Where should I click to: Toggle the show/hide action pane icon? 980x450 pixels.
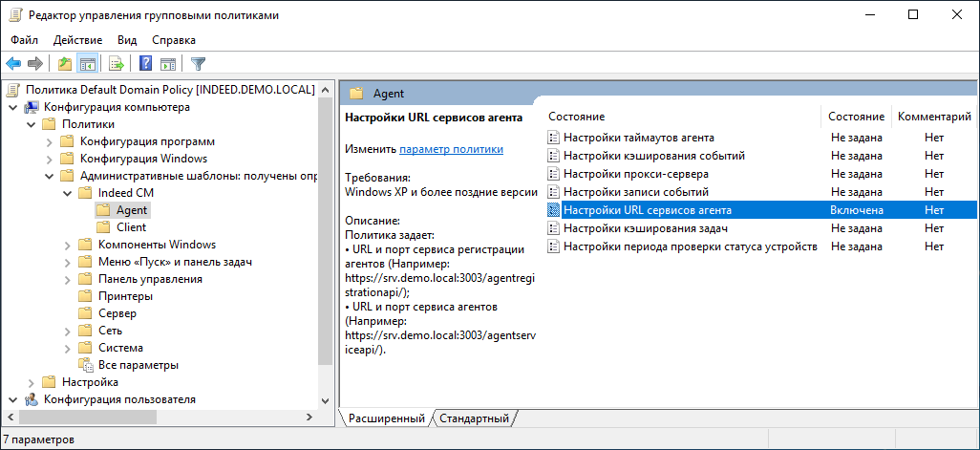[x=168, y=64]
